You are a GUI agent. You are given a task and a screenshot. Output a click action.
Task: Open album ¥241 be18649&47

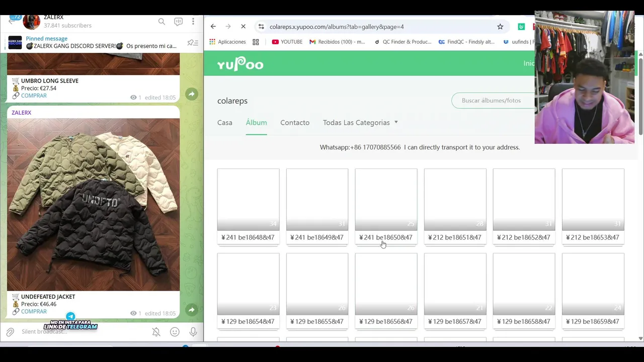click(317, 206)
